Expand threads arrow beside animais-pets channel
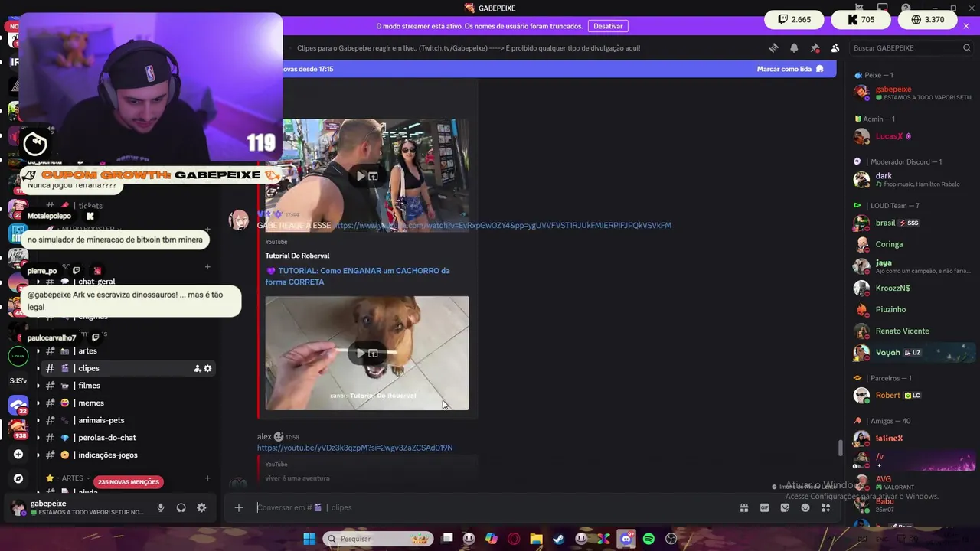The width and height of the screenshot is (980, 551). pyautogui.click(x=38, y=420)
